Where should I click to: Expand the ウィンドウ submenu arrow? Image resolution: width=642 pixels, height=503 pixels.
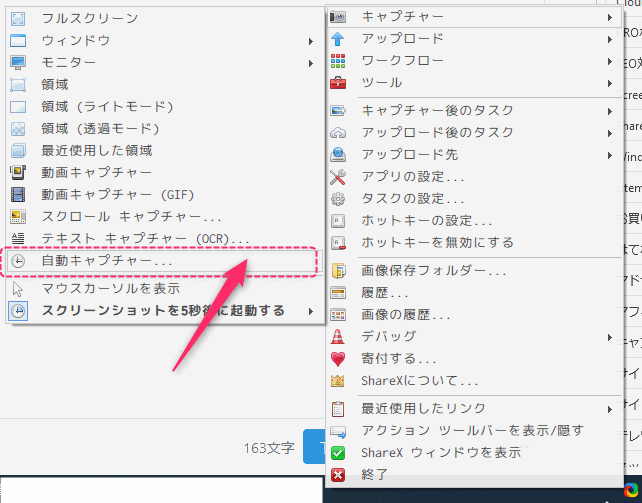point(311,41)
